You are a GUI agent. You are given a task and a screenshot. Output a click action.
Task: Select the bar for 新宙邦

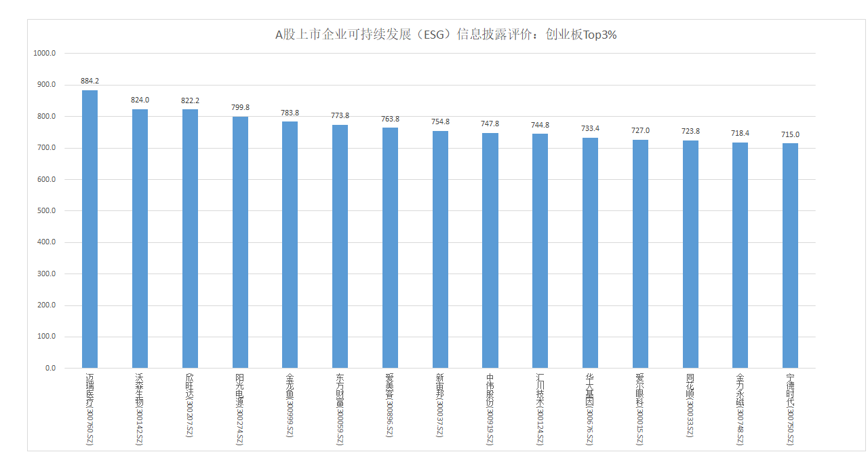(x=441, y=250)
